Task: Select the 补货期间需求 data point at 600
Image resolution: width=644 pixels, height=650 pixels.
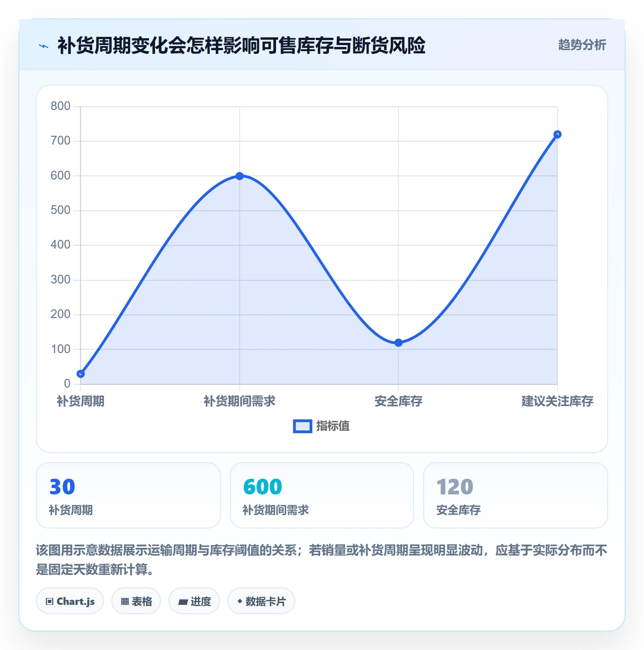Action: (240, 176)
